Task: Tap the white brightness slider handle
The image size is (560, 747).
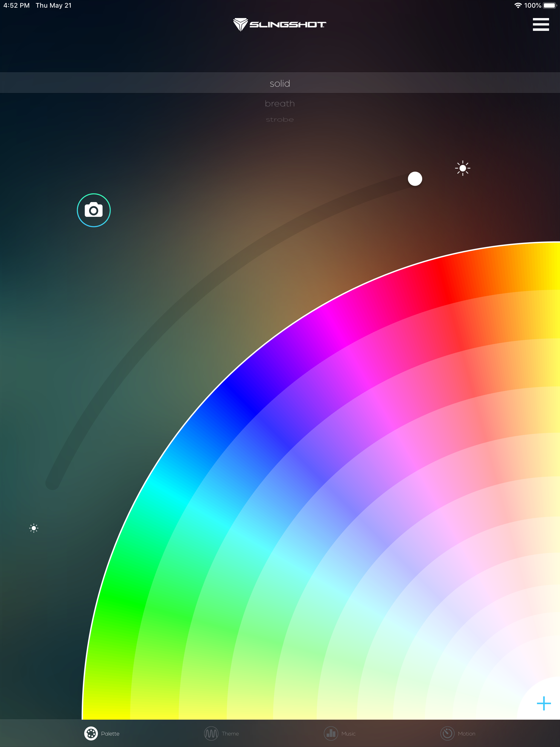Action: (x=415, y=179)
